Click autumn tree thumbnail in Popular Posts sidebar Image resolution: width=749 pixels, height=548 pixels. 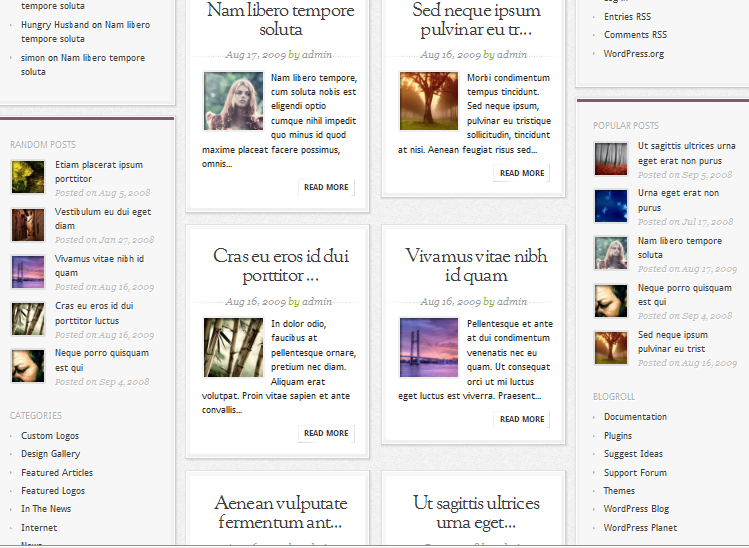pyautogui.click(x=611, y=347)
